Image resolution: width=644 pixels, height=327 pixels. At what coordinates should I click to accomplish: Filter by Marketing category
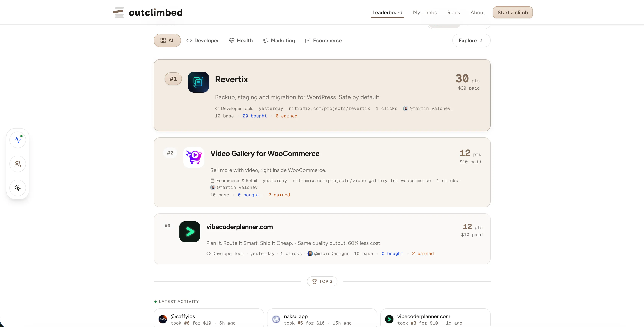[x=279, y=40]
